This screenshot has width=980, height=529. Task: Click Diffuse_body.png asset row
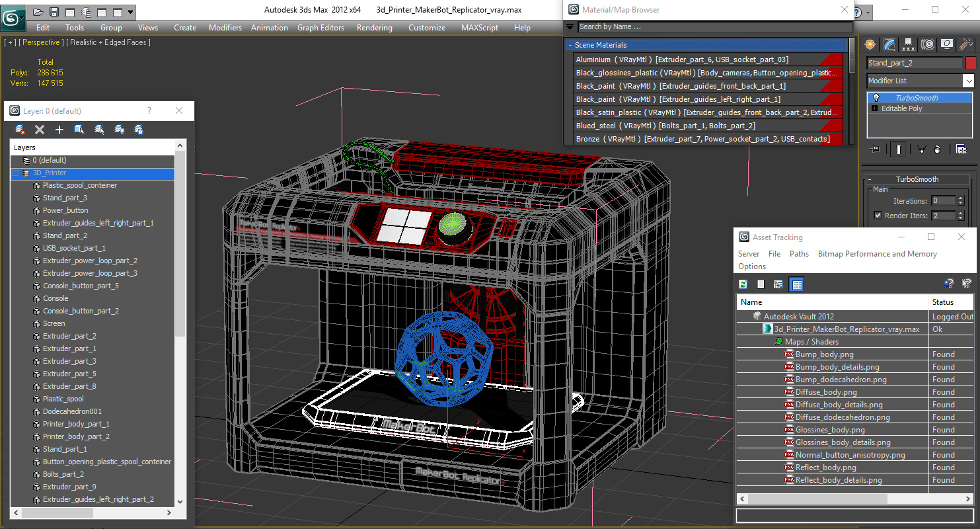856,392
